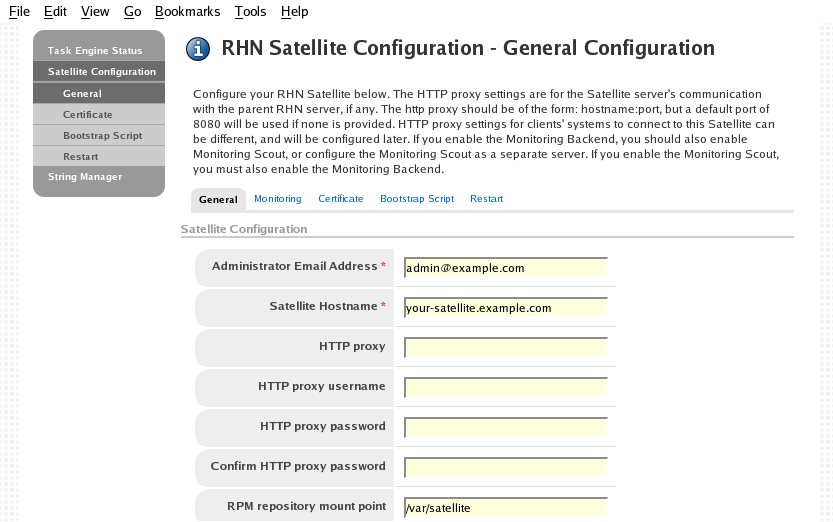Open String Manager in sidebar
This screenshot has width=833, height=522.
(85, 177)
